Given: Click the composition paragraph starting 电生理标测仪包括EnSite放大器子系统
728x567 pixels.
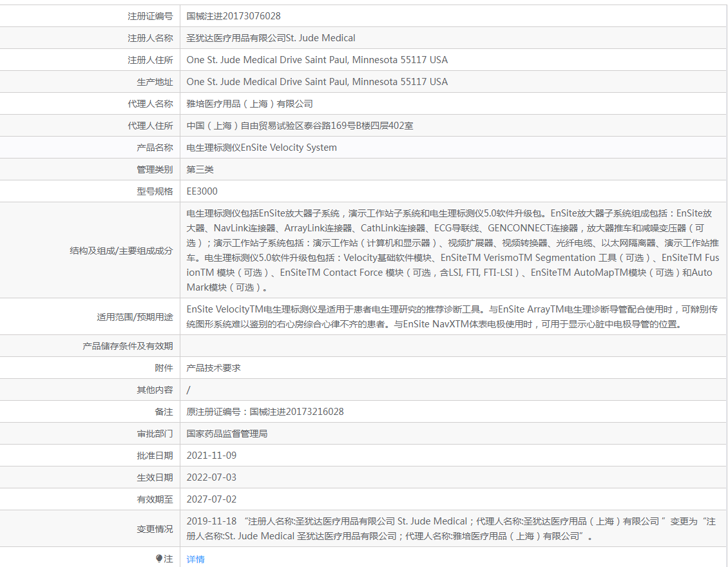Looking at the screenshot, I should 453,250.
